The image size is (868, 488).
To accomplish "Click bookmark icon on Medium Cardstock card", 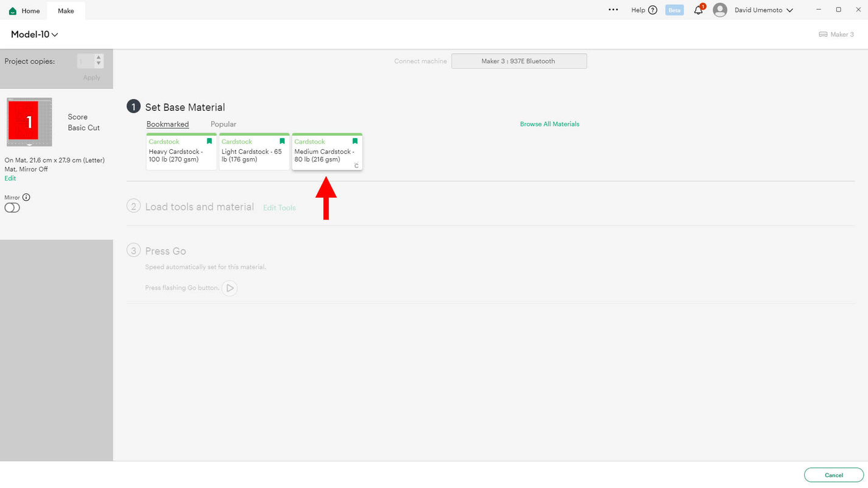I will tap(355, 141).
